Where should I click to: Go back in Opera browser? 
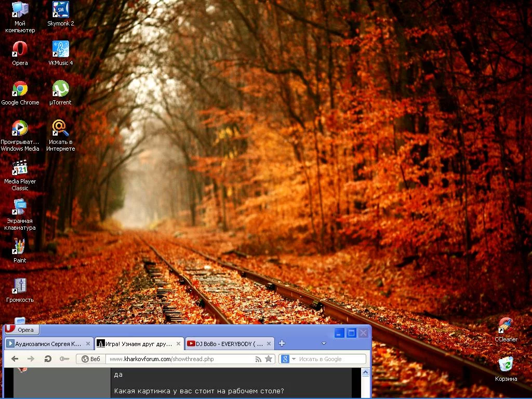(15, 358)
